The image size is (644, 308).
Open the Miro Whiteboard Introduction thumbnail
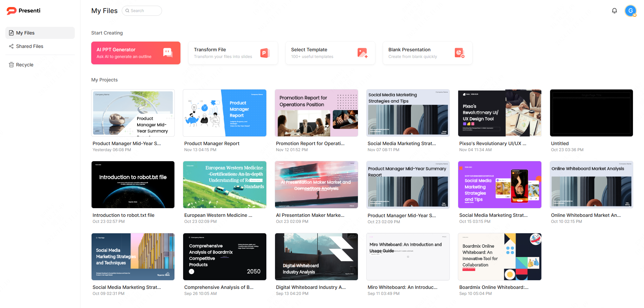[408, 257]
